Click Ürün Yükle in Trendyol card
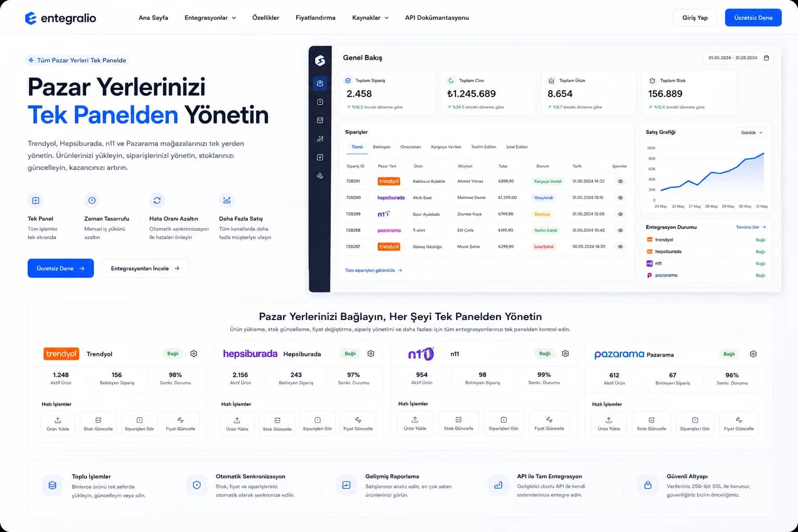798x532 pixels. [x=58, y=423]
